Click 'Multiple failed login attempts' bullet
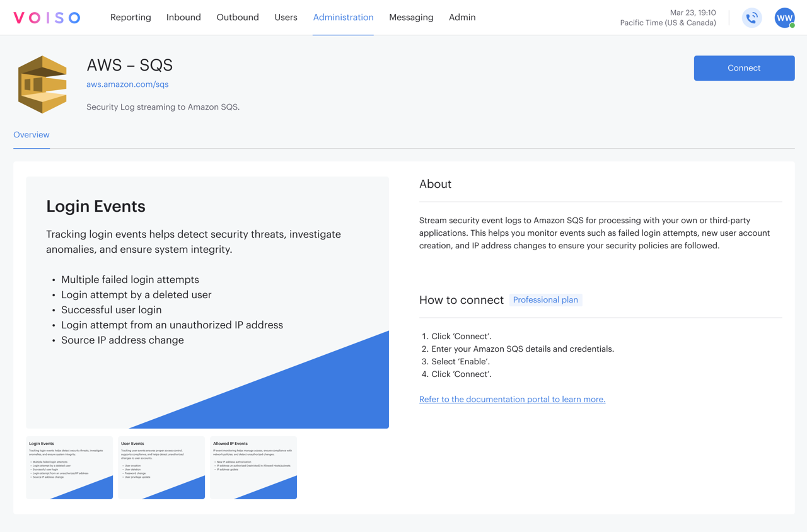 pos(130,280)
